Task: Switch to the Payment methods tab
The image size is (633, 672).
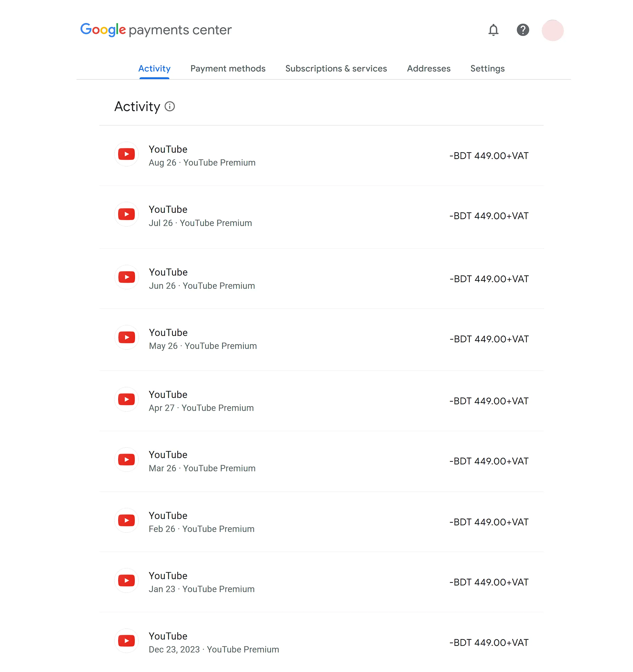Action: point(228,69)
